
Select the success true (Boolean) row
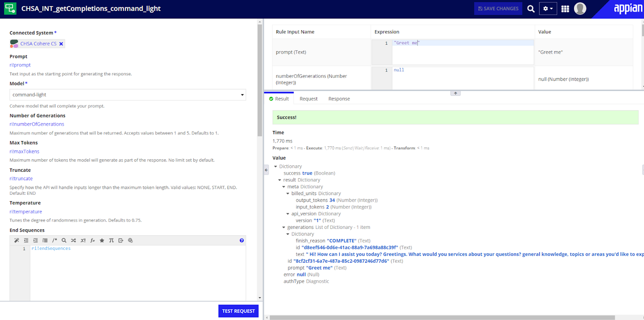tap(309, 173)
